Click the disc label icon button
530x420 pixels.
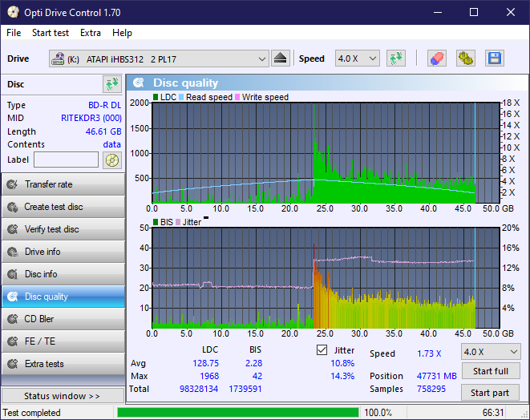(112, 160)
